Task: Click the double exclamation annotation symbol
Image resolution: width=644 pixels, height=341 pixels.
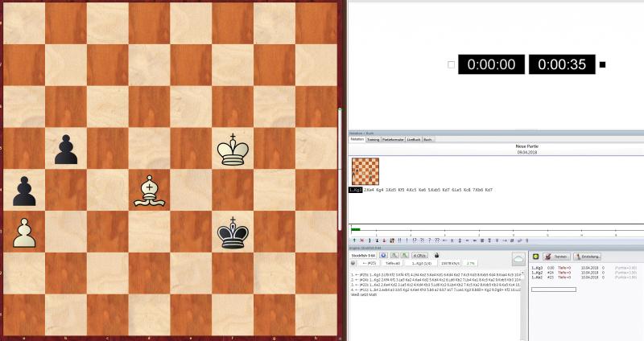Action: tap(399, 240)
